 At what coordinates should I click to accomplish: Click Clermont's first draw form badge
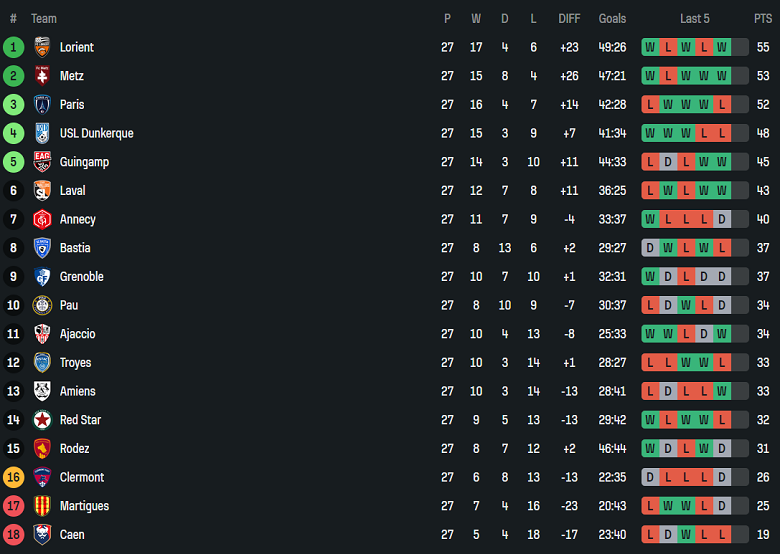coord(651,478)
